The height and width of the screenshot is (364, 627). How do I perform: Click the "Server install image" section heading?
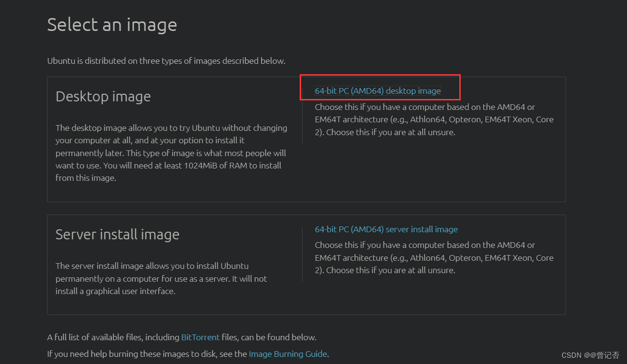[x=117, y=235]
